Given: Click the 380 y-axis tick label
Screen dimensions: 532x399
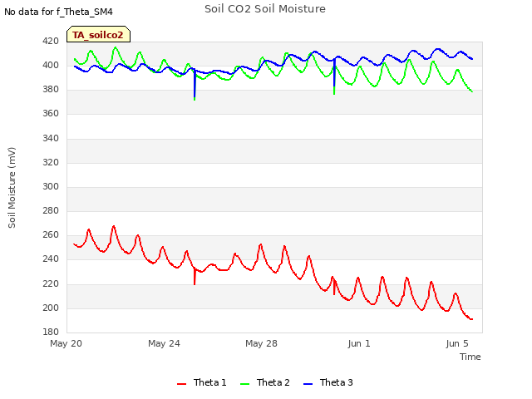Looking at the screenshot, I should pos(51,89).
